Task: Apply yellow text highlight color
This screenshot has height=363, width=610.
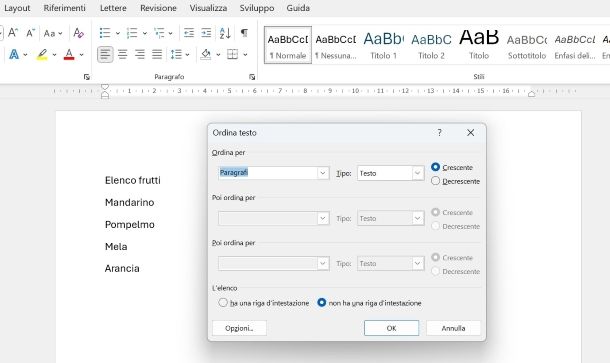Action: [x=42, y=54]
